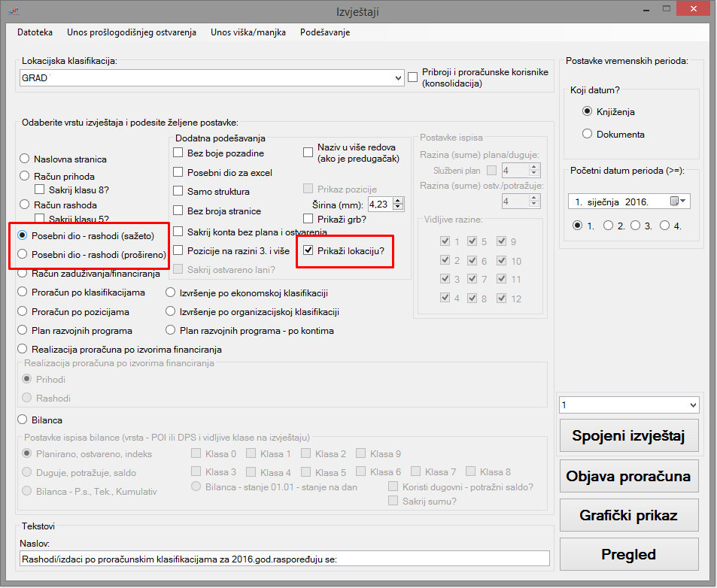717x588 pixels.
Task: Click the Spojeni izvještaj button
Action: tap(628, 437)
